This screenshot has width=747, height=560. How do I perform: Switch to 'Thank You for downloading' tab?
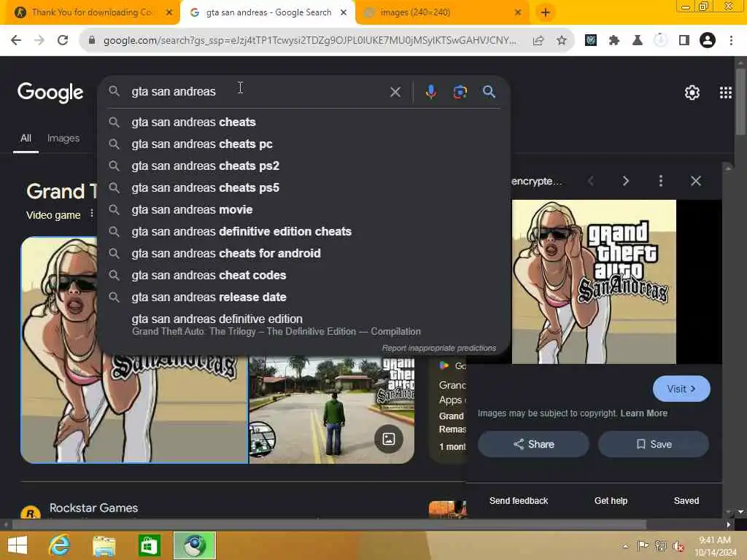(93, 12)
